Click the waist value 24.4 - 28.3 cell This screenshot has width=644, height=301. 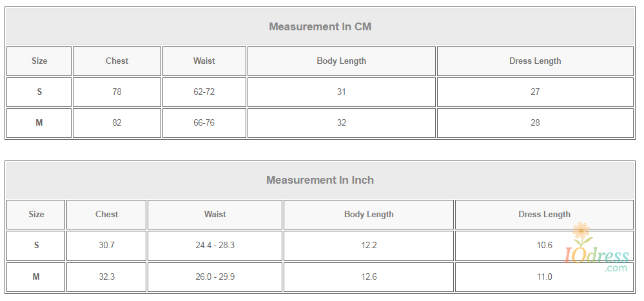tap(215, 246)
